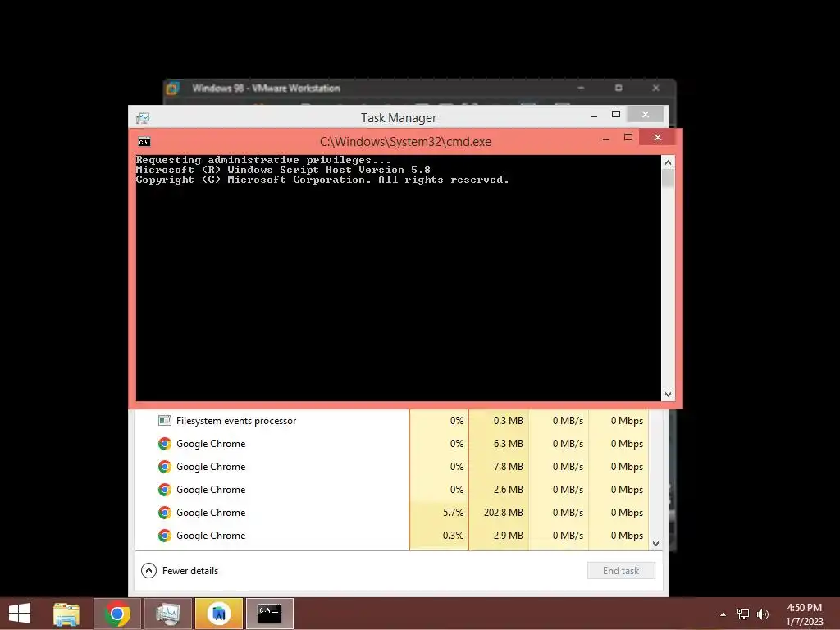Click the Windows 98 - VMware Workstation title
Screen dimensions: 840x630
tap(267, 88)
